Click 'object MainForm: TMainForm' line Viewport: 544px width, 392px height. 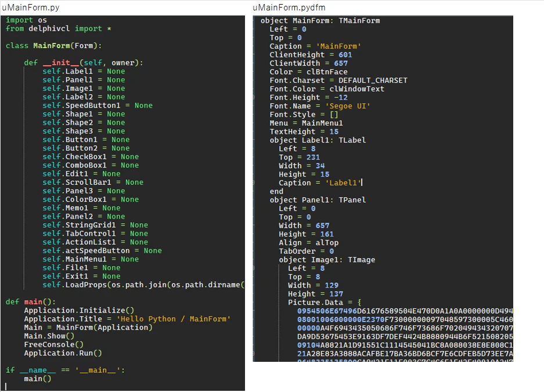[320, 20]
